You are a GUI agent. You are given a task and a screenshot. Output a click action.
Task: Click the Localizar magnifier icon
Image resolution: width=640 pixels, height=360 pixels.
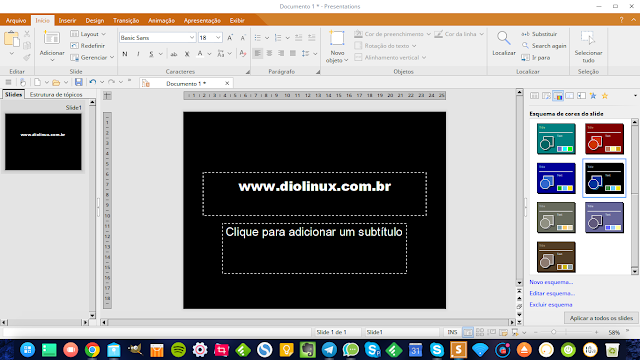(x=504, y=38)
